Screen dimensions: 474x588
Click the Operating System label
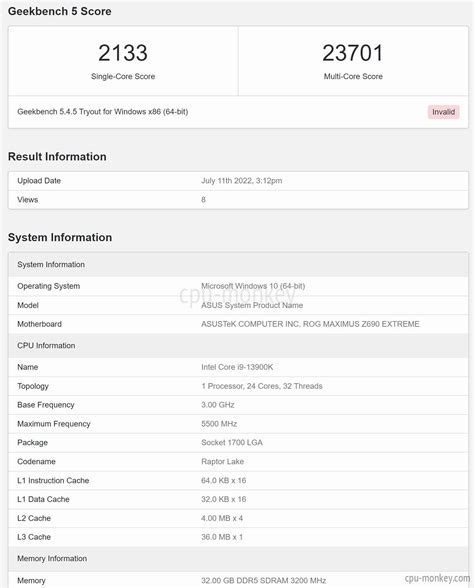point(49,286)
